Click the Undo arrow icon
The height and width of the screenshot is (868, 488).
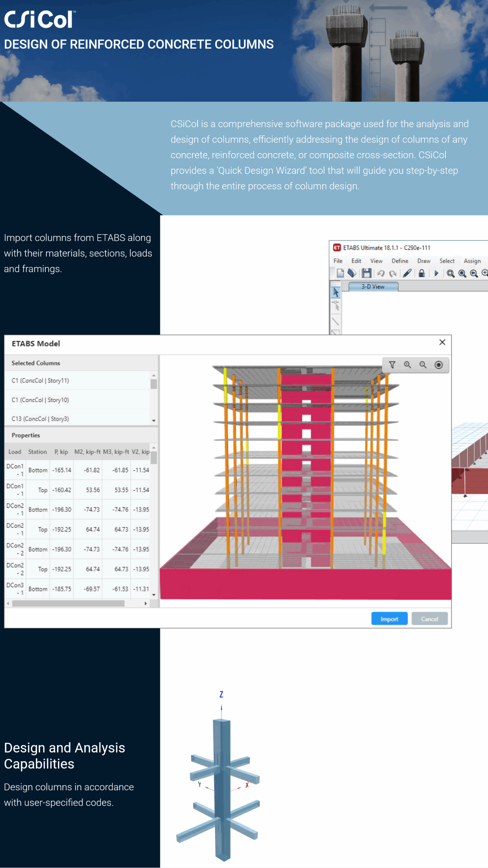click(x=381, y=273)
